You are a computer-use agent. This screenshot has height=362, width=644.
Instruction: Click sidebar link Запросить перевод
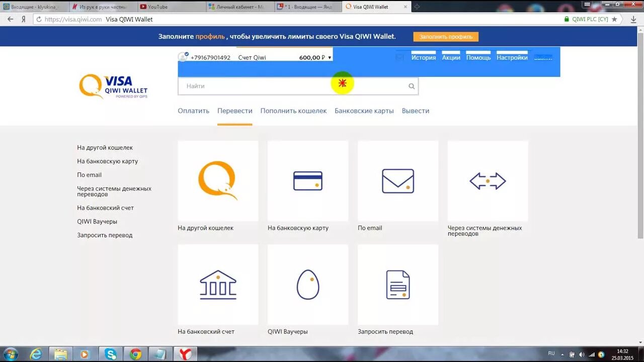tap(105, 235)
